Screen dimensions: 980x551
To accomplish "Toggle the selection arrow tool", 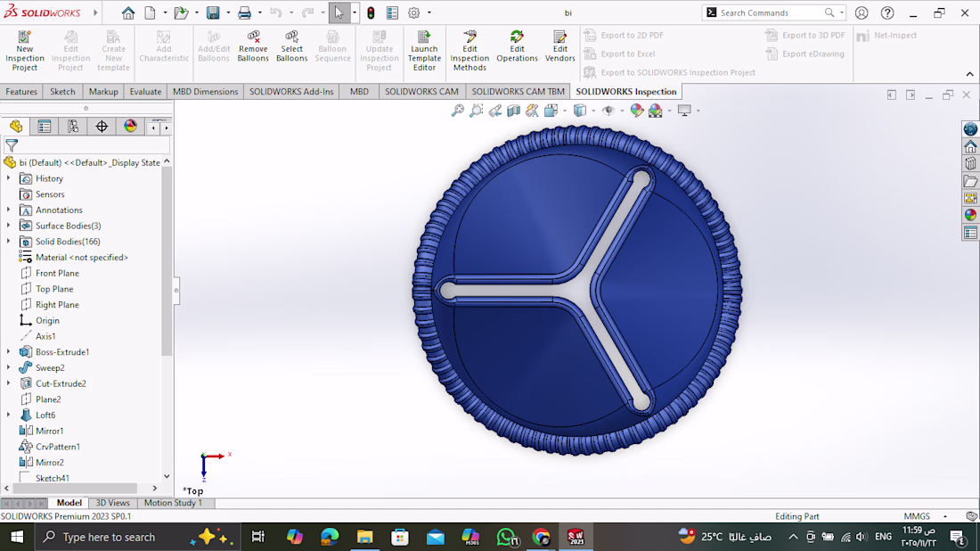I will click(339, 12).
